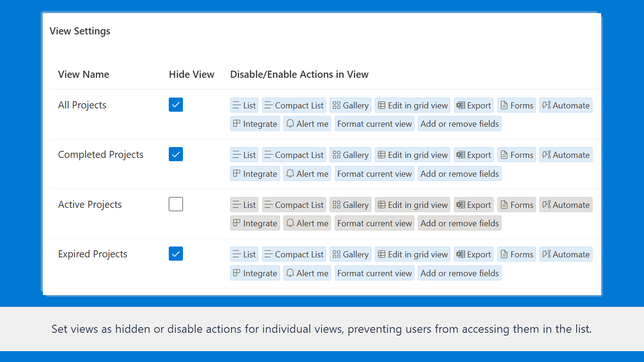644x362 pixels.
Task: Toggle Add or remove fields for Expired Projects
Action: 459,273
